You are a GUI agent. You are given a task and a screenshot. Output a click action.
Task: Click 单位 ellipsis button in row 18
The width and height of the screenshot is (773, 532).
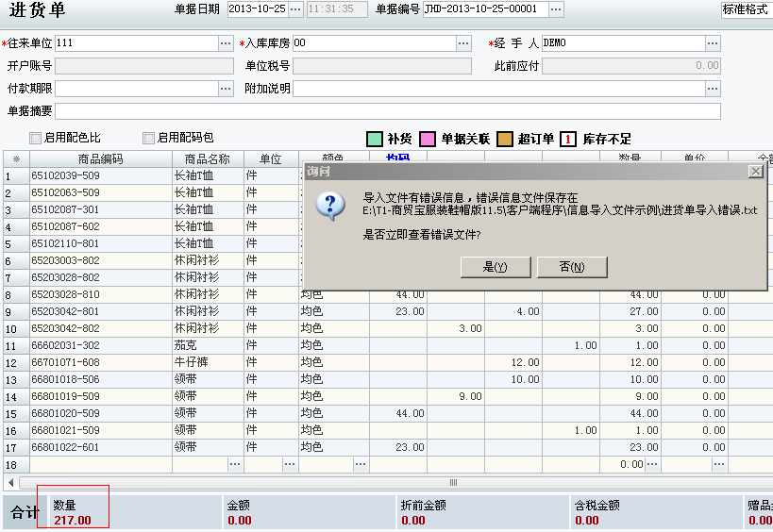pyautogui.click(x=290, y=464)
